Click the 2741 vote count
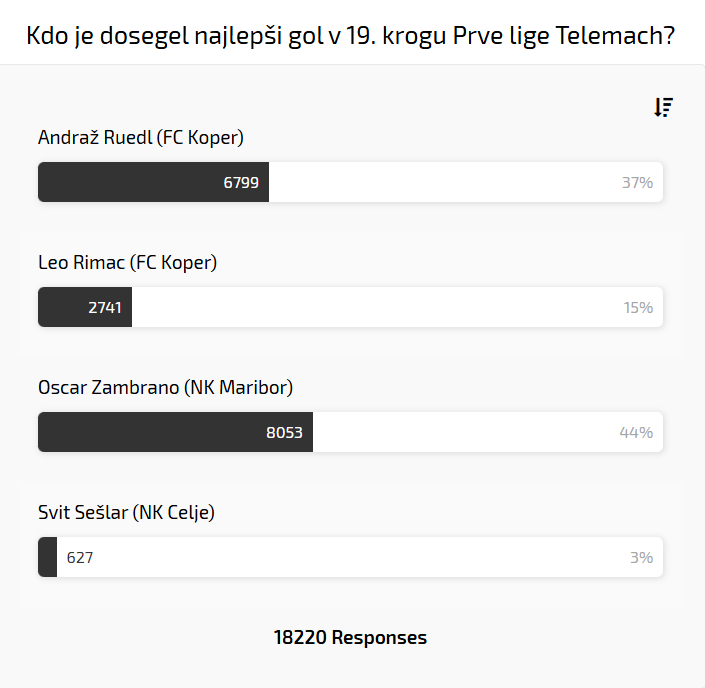Screen dimensions: 705x688 pos(105,308)
